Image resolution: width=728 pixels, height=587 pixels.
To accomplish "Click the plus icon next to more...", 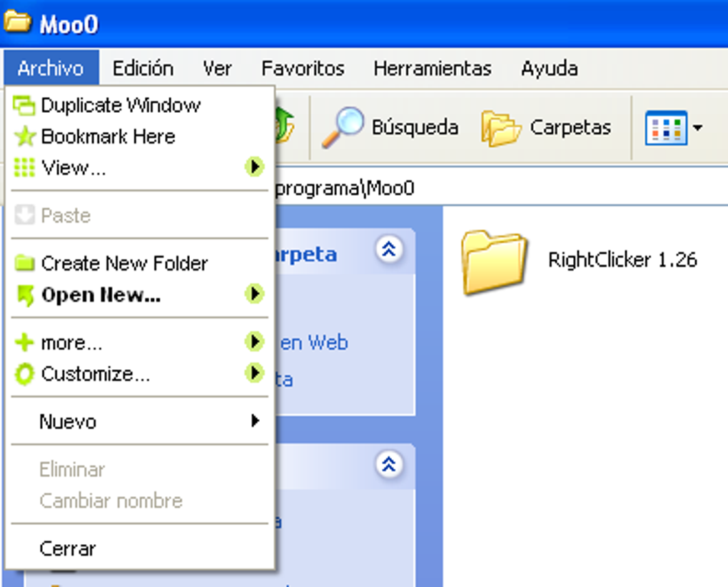I will [24, 342].
